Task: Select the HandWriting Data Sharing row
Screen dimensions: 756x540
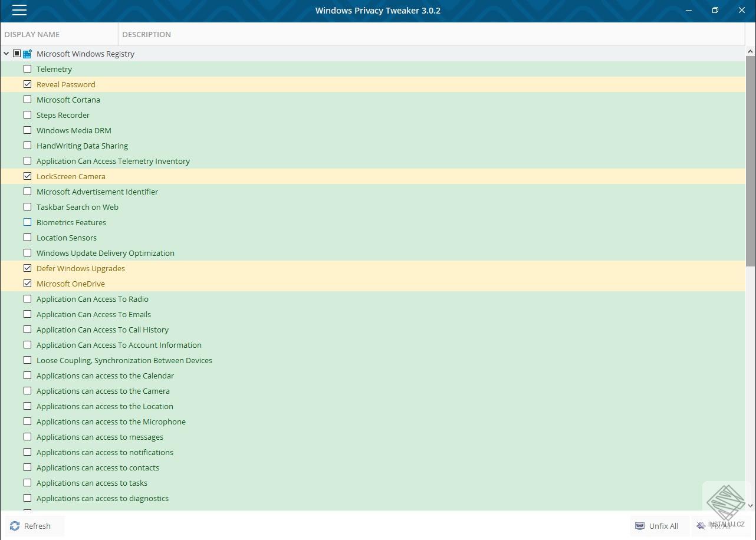Action: (373, 146)
